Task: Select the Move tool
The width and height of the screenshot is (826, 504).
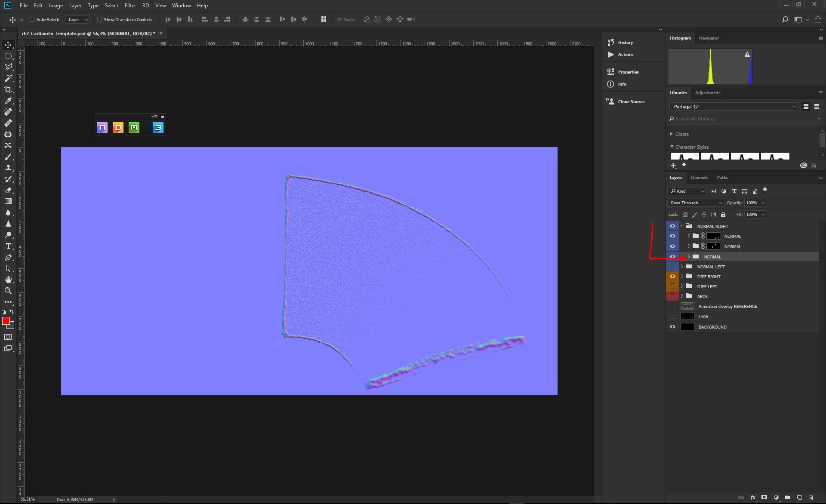Action: coord(8,45)
